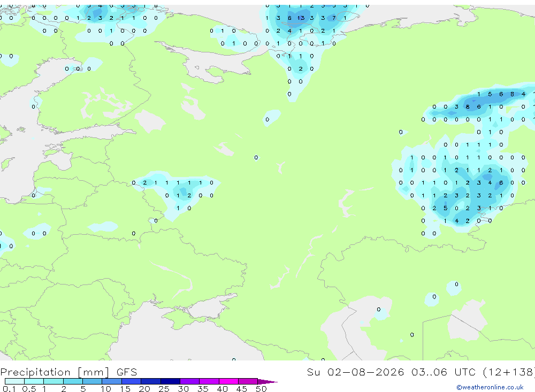Choose the 20–25 mm dark blue swatch
The width and height of the screenshot is (535, 392).
click(151, 381)
